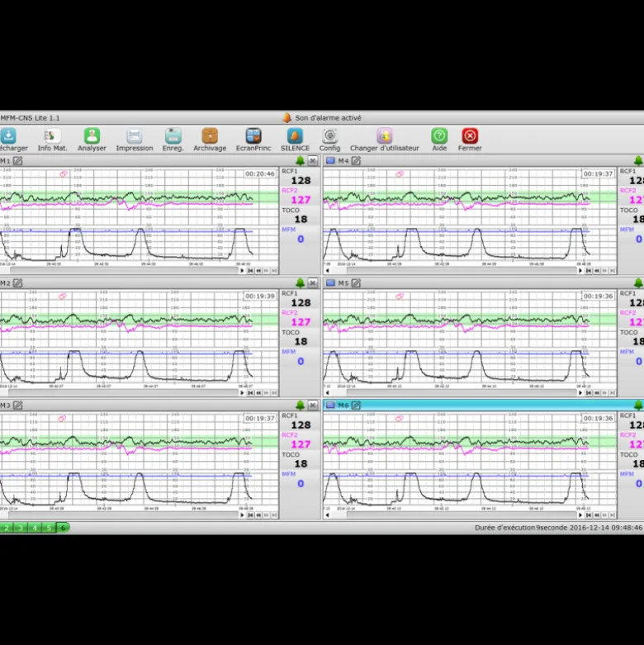Click the play arrow under M6 trace
Image resolution: width=644 pixels, height=645 pixels.
580,515
